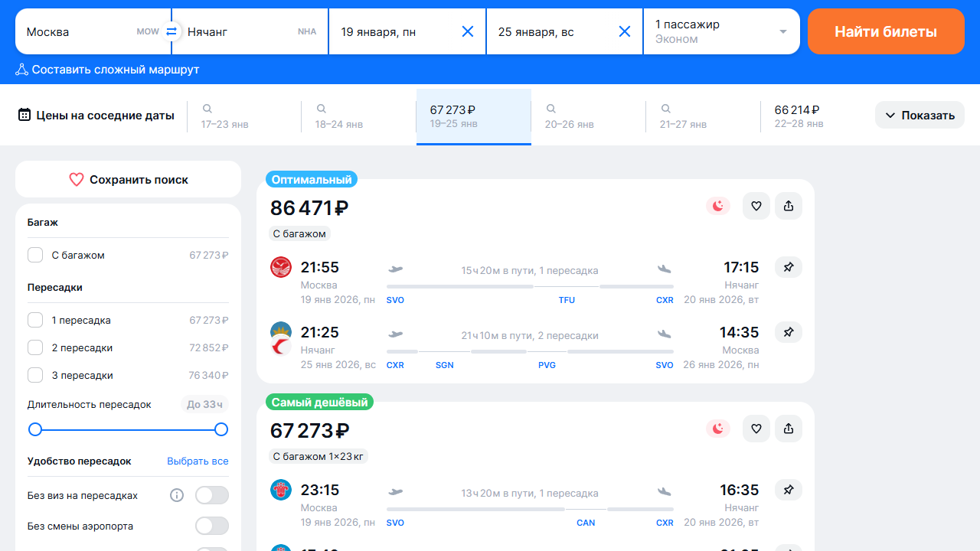Expand neighboring dates with 'Показать'
This screenshot has height=551, width=980.
[x=920, y=116]
